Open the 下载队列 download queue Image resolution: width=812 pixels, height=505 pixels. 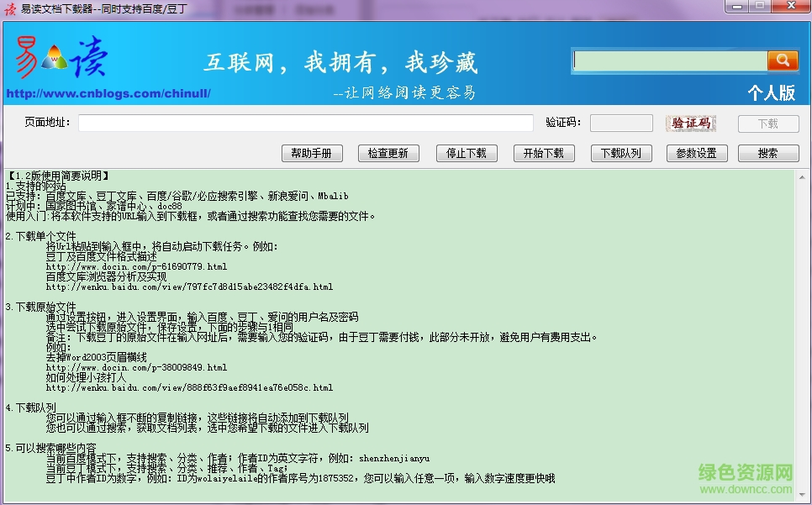pyautogui.click(x=620, y=153)
